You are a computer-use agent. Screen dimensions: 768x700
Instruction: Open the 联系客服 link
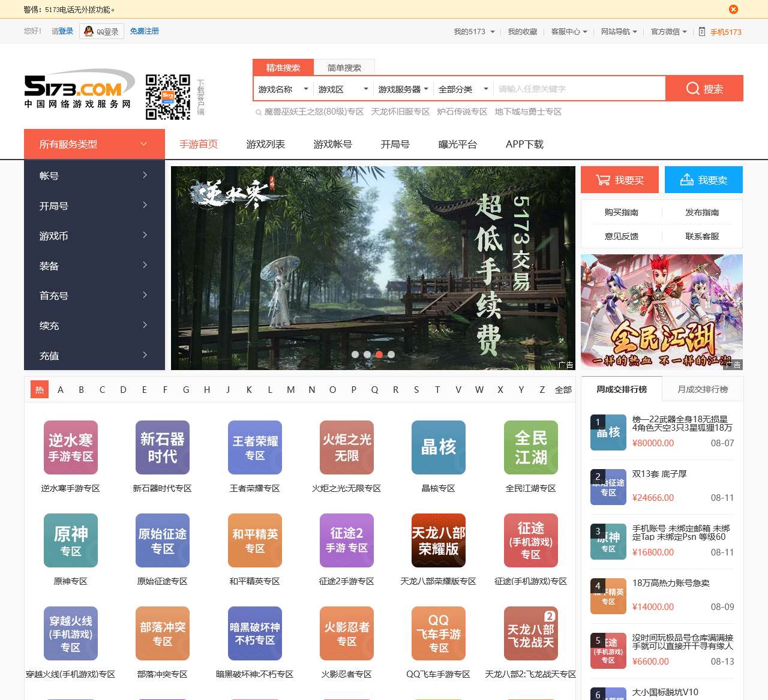702,236
